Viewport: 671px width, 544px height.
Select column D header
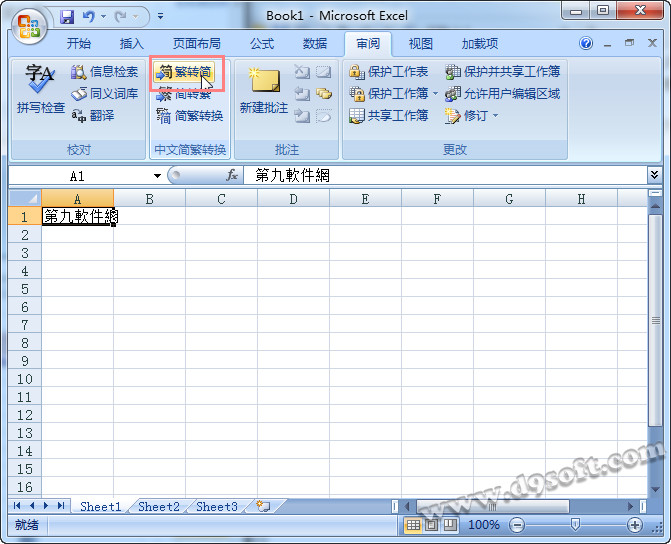[293, 199]
